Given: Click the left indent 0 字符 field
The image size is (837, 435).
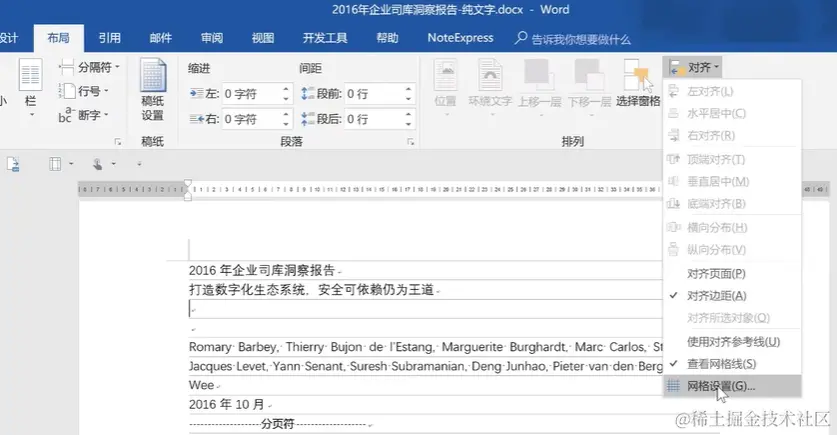Looking at the screenshot, I should [250, 94].
